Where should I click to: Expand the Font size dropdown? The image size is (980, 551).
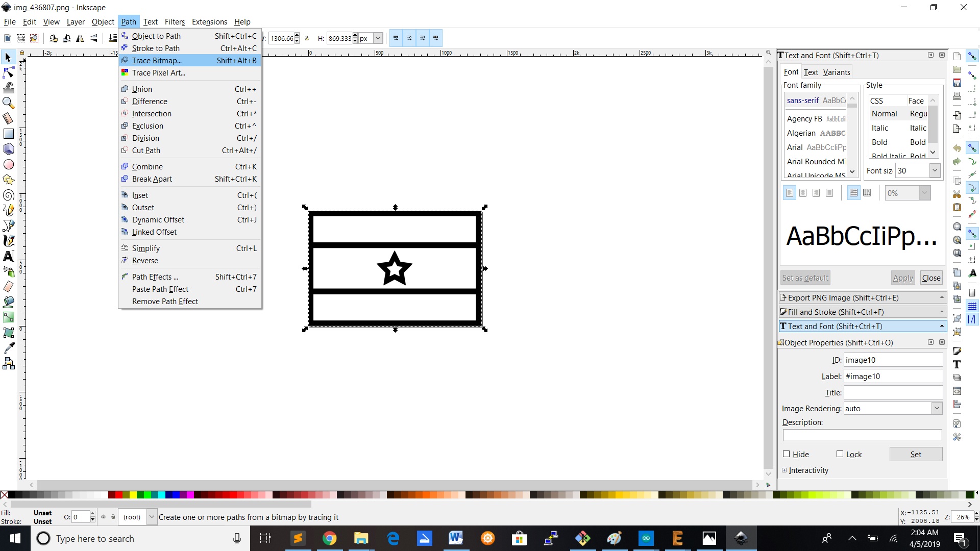(935, 170)
